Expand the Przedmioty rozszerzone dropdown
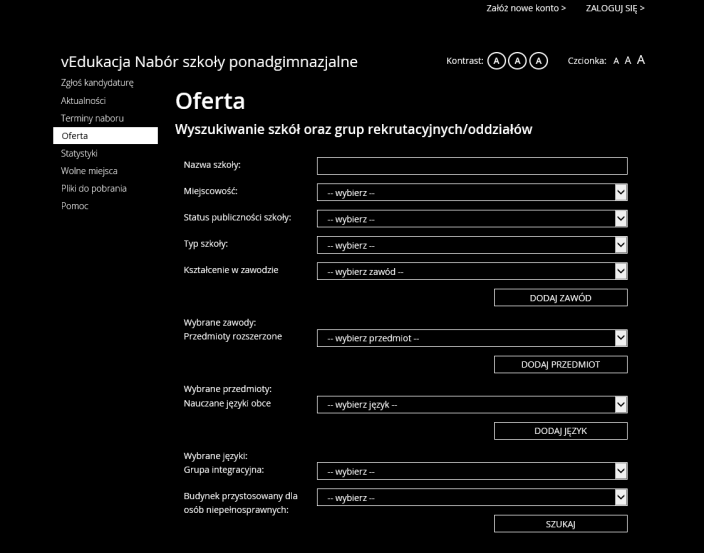 pos(472,338)
